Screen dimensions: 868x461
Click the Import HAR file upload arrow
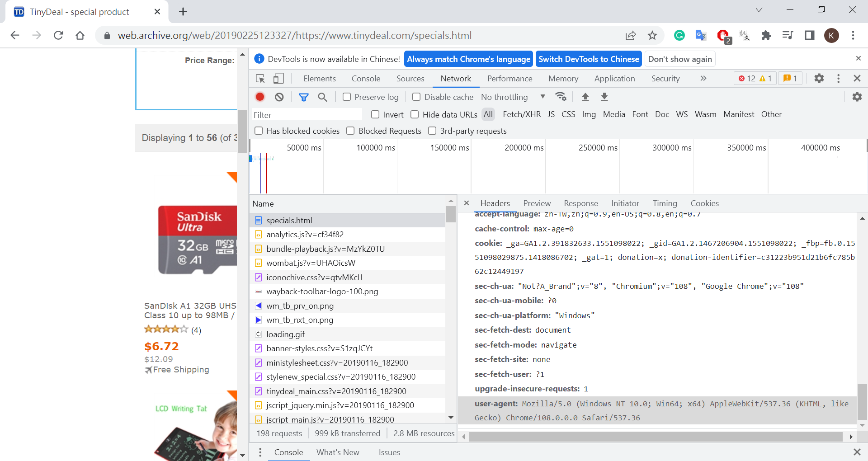[585, 97]
